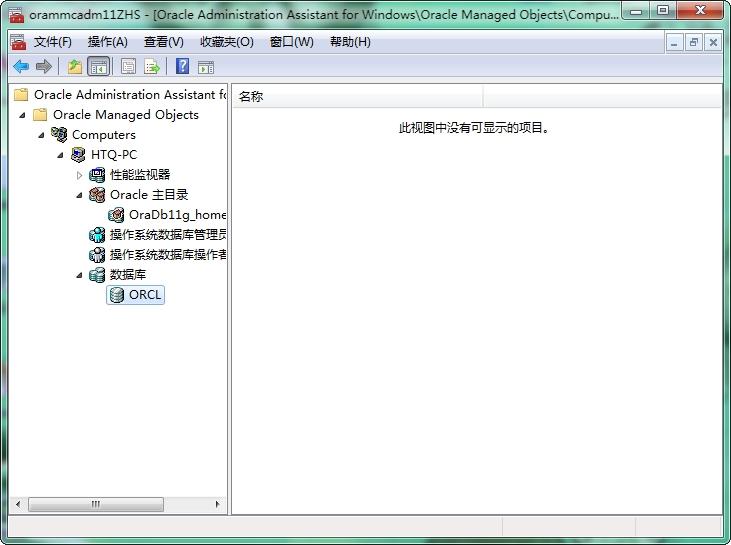Image resolution: width=731 pixels, height=545 pixels.
Task: Click the 数据库 databases icon
Action: tap(97, 275)
